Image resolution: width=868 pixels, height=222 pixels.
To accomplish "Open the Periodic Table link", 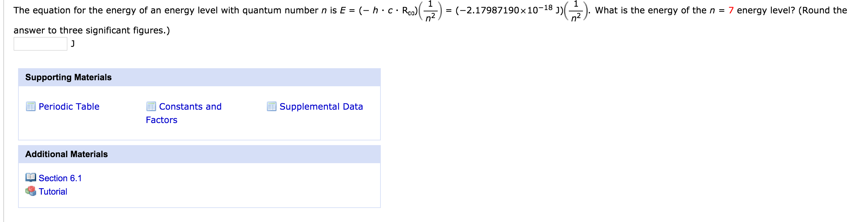I will [69, 106].
